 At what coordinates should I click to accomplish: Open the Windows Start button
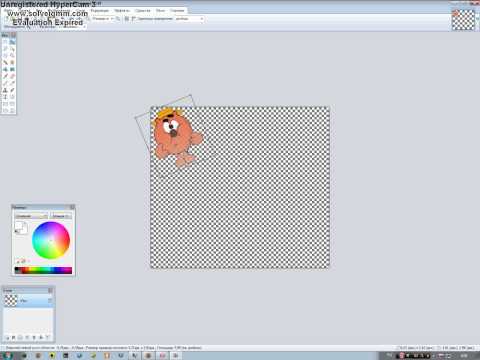coord(7,355)
